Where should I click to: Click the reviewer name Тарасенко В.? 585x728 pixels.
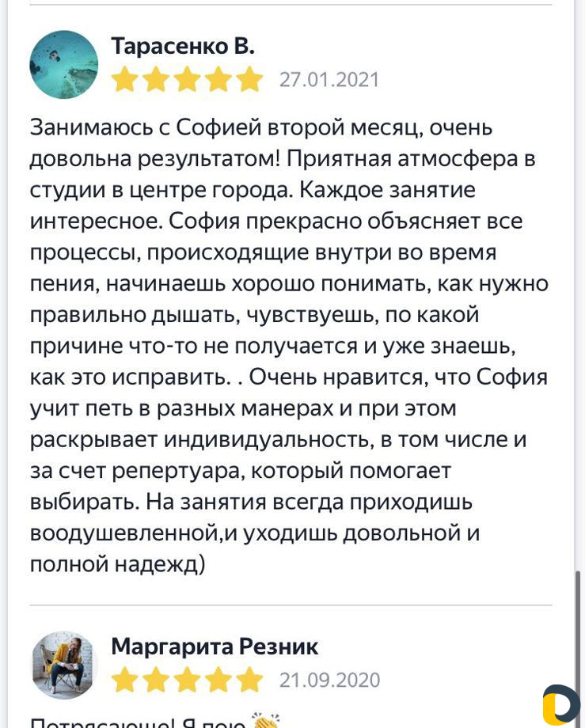[183, 46]
